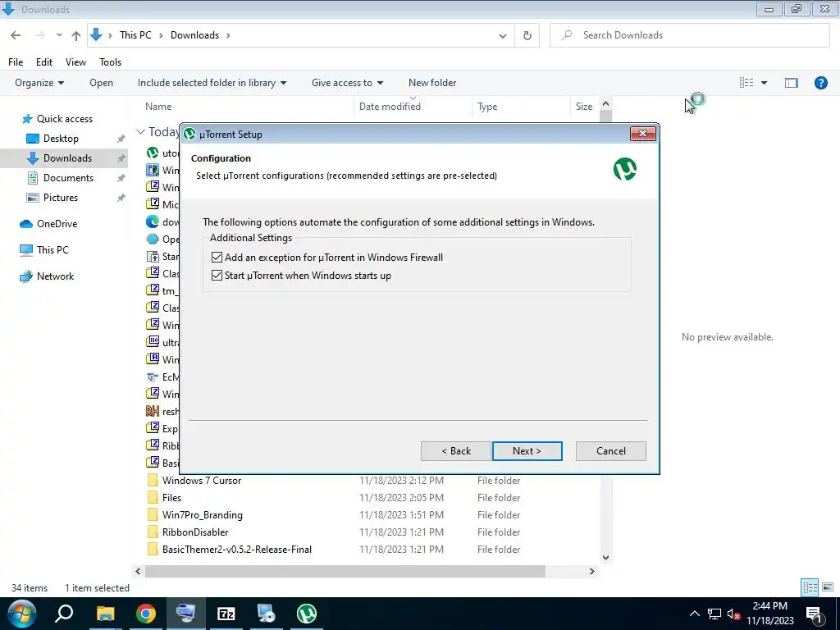
Task: Click the horizontal scrollbar in file list
Action: click(x=345, y=572)
